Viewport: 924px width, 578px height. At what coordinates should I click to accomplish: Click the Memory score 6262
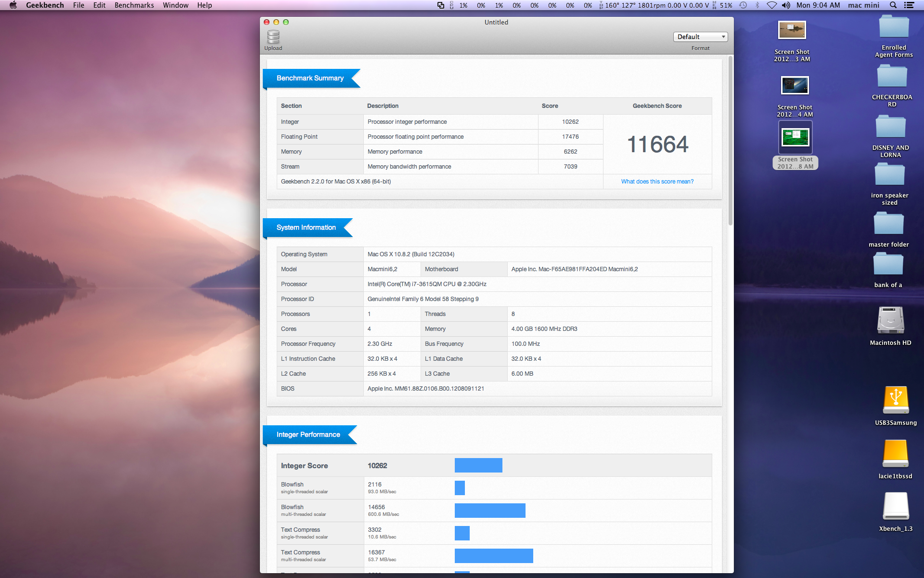pyautogui.click(x=570, y=152)
